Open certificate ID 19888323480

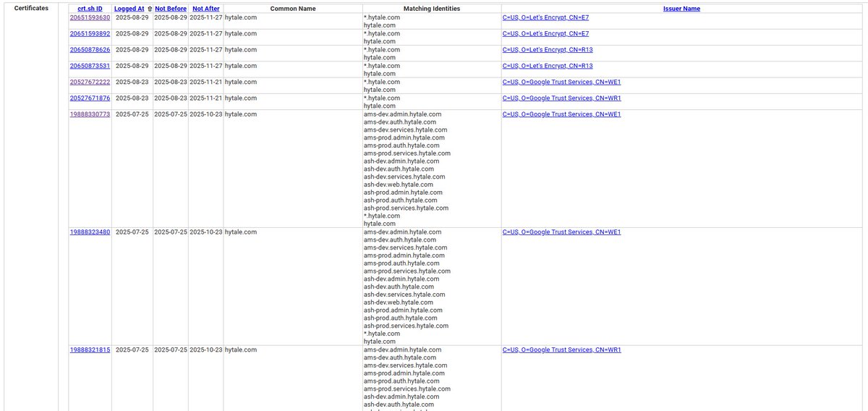[x=90, y=232]
